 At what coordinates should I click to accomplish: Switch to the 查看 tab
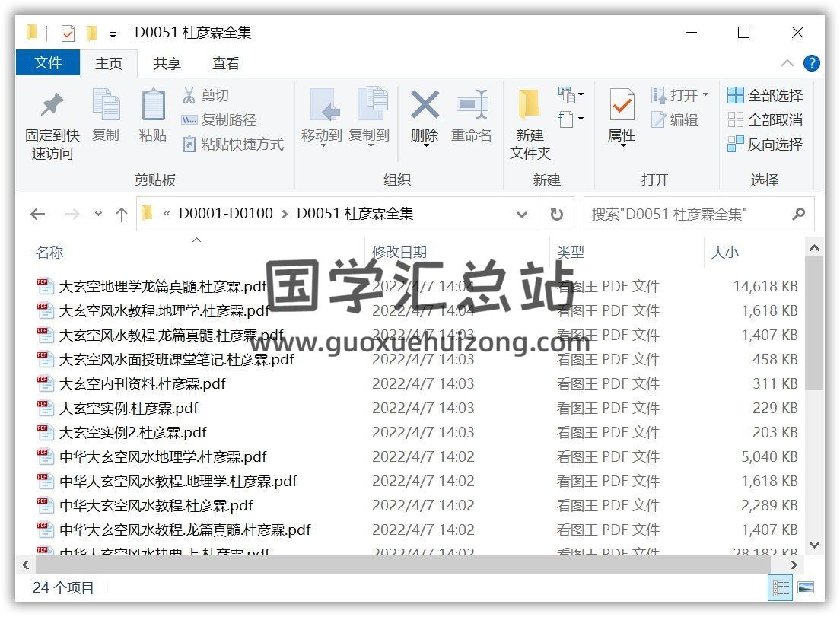(x=226, y=64)
